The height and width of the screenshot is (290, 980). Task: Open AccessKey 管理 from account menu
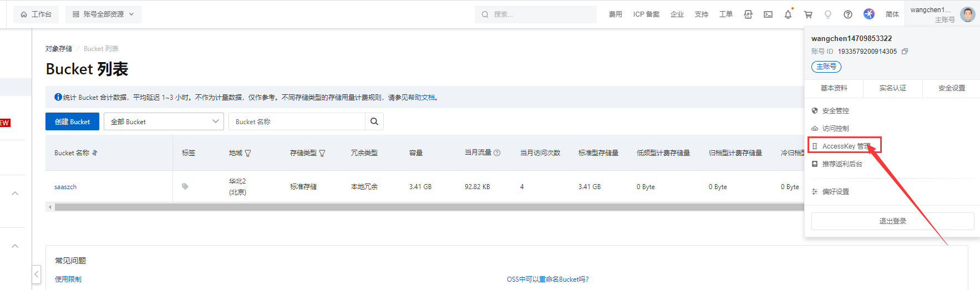click(845, 146)
